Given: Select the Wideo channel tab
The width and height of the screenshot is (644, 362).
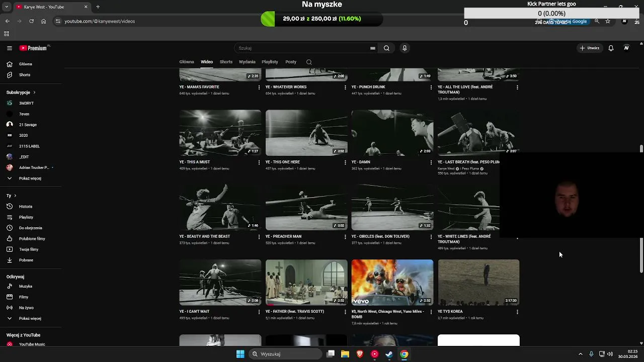Looking at the screenshot, I should (x=207, y=62).
